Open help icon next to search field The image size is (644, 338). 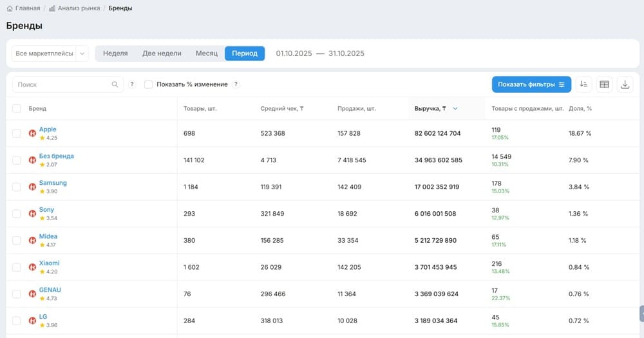point(132,84)
